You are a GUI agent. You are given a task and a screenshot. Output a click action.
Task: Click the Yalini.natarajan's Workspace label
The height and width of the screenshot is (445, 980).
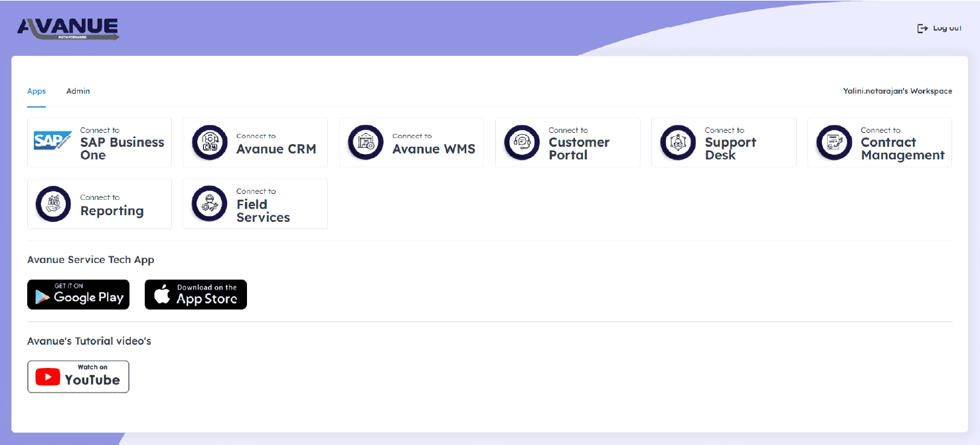click(898, 91)
